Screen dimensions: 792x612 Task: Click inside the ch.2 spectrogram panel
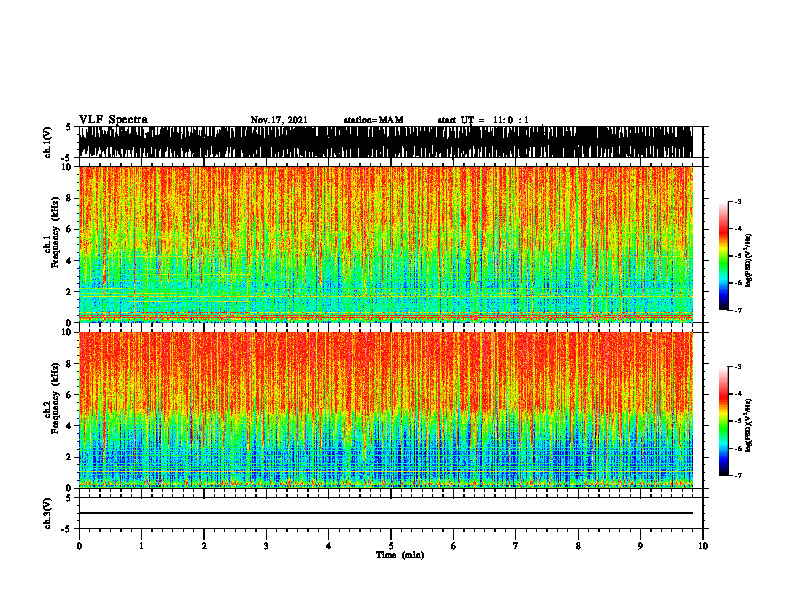pos(386,410)
